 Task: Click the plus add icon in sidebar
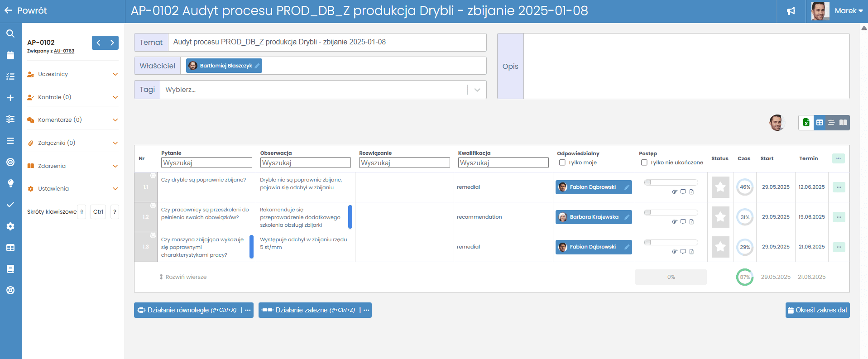click(10, 98)
